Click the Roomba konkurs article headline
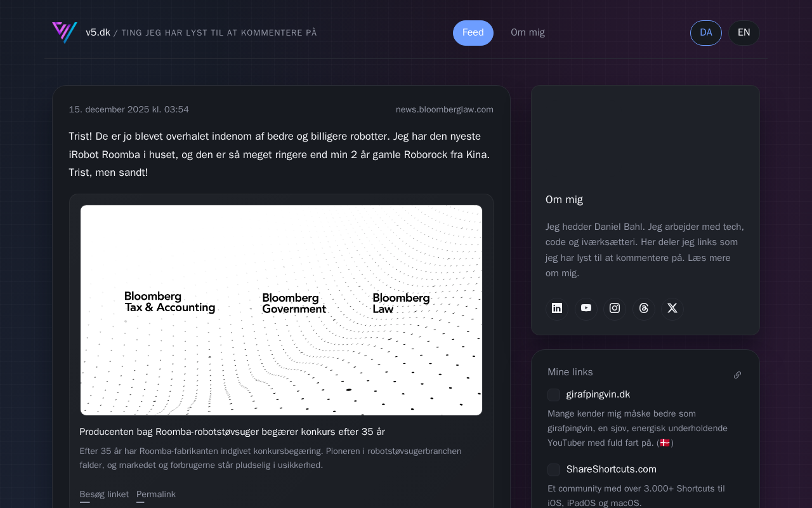Viewport: 812px width, 508px height. pos(232,432)
